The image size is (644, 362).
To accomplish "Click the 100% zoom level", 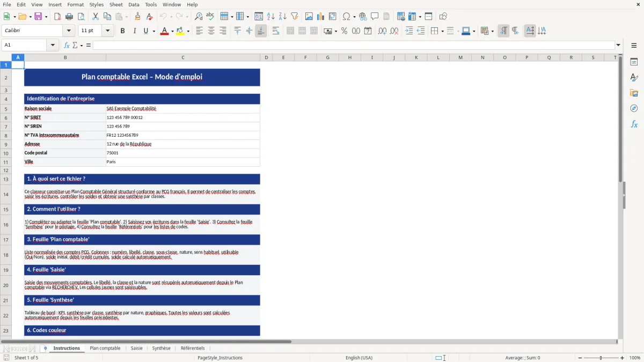I will 635,358.
